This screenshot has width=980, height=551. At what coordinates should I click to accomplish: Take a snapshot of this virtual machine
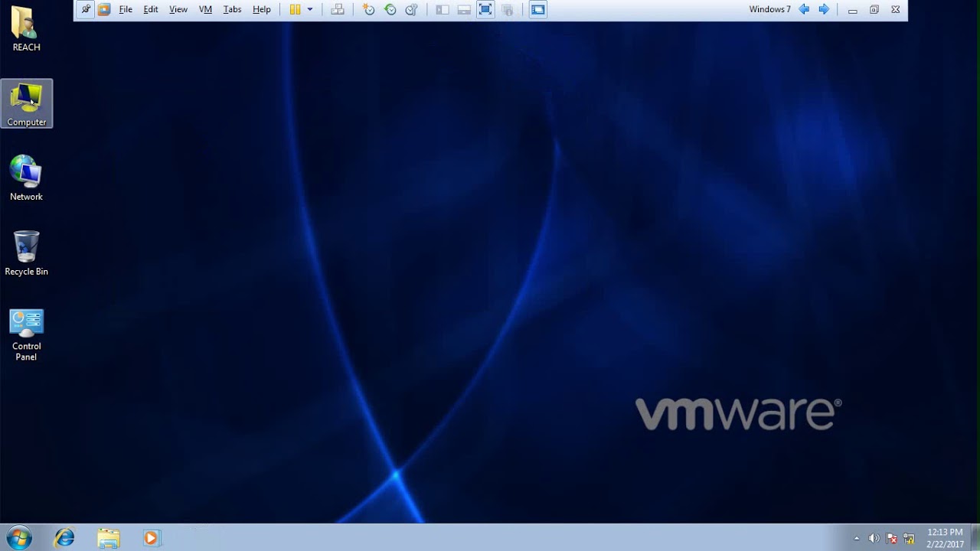pyautogui.click(x=369, y=10)
